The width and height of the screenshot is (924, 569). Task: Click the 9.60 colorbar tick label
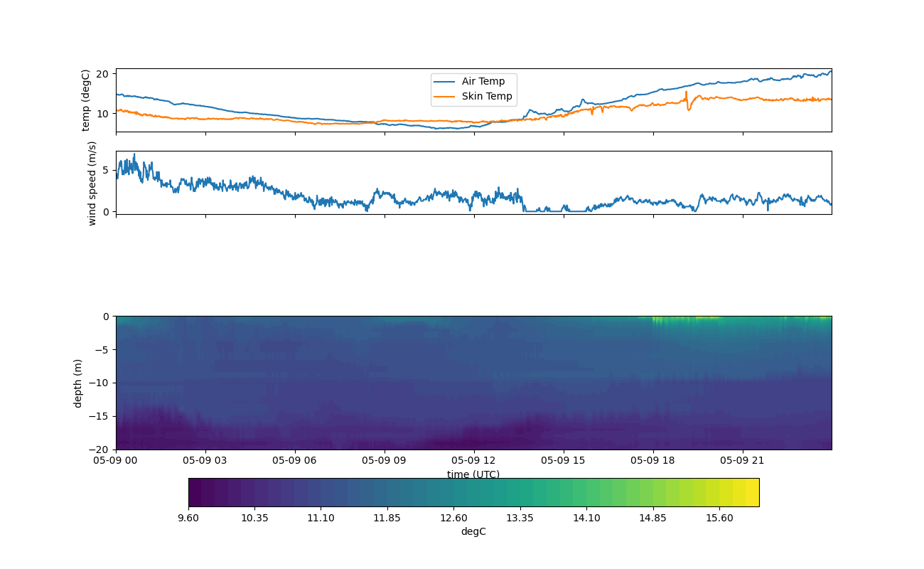pos(188,518)
